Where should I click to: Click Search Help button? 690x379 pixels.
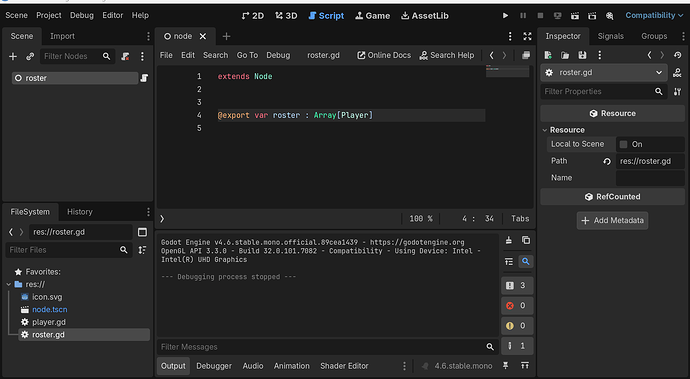(447, 55)
